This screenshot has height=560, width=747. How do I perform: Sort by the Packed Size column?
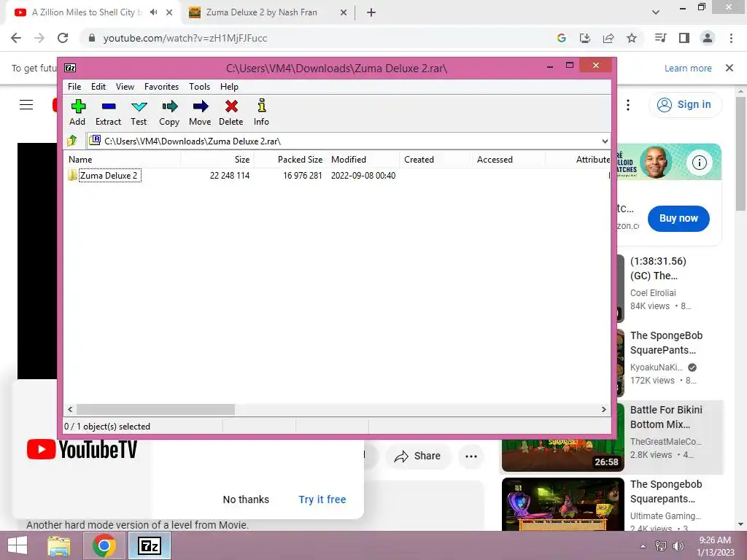coord(290,160)
